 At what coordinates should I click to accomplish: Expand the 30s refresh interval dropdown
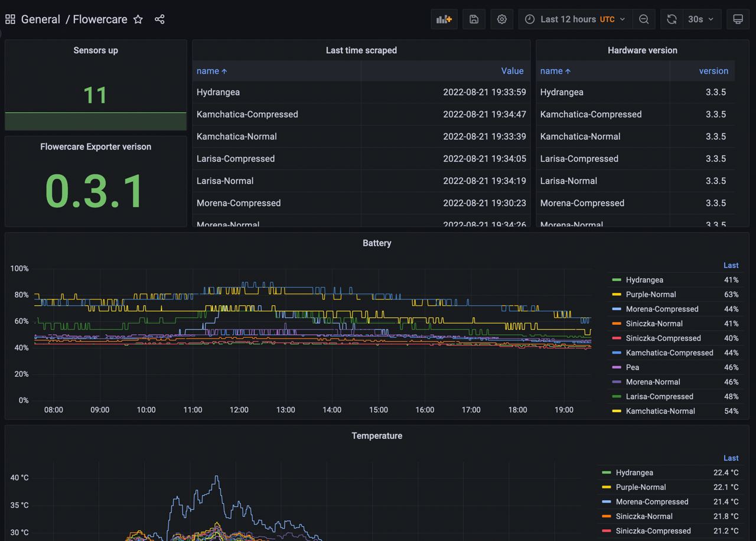(701, 19)
